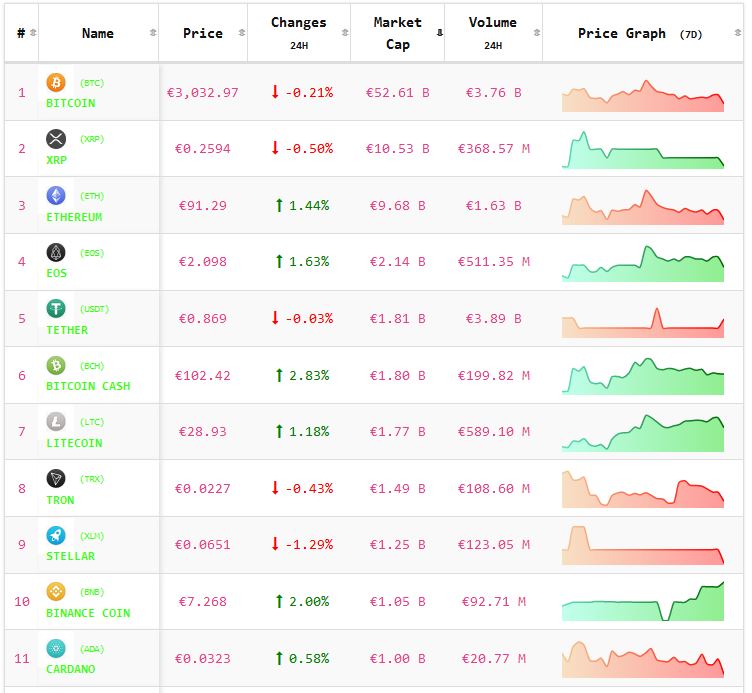Screen dimensions: 752x693
Task: Sort by Name column header
Action: pyautogui.click(x=98, y=33)
